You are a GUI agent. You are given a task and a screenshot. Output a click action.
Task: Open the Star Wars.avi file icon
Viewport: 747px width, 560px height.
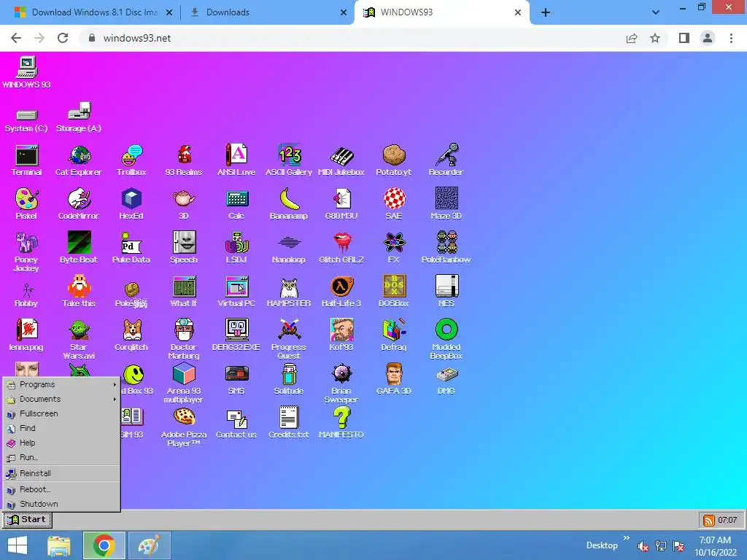[79, 339]
